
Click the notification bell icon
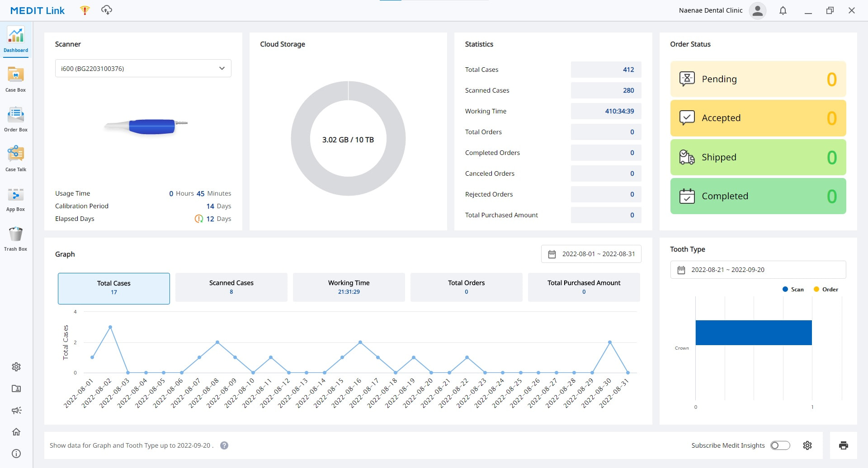click(x=783, y=10)
